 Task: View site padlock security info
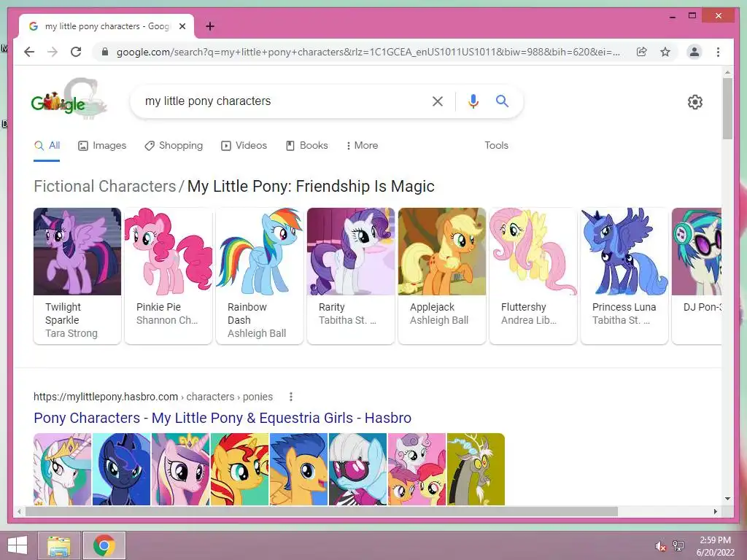click(x=105, y=52)
